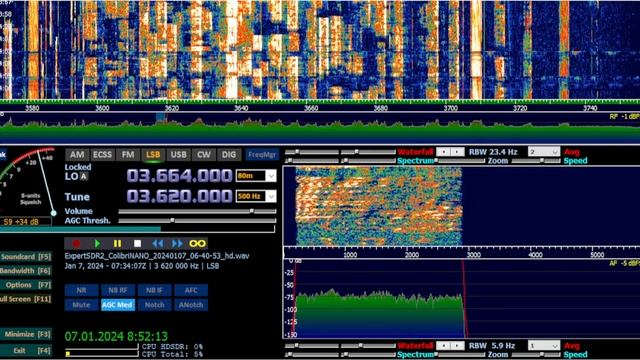Click lower RBW right arrow next to 5.9 Hz
Image resolution: width=640 pixels, height=360 pixels.
[457, 346]
